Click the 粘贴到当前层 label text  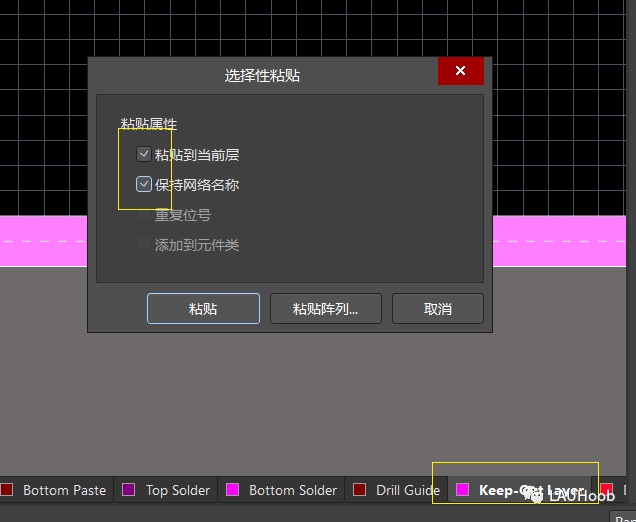click(x=197, y=155)
